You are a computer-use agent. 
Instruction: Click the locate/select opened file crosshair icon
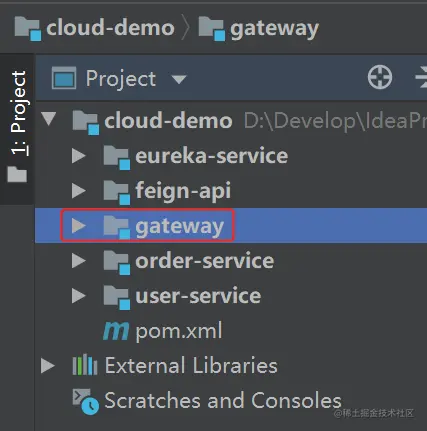click(x=380, y=77)
